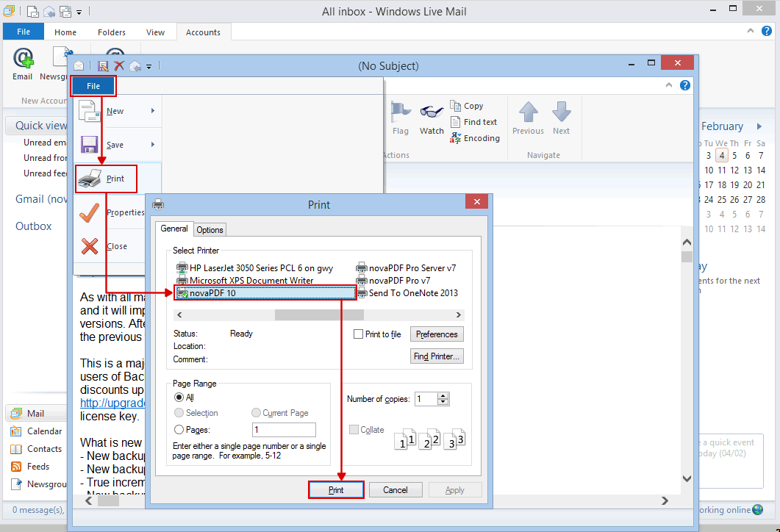The image size is (780, 532).
Task: Open the upgrade link in message body
Action: tap(112, 403)
